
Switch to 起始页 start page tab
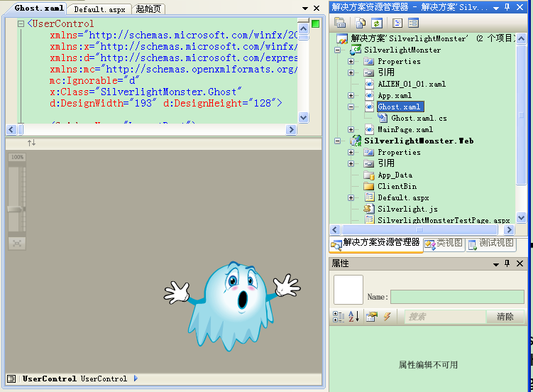click(x=148, y=9)
